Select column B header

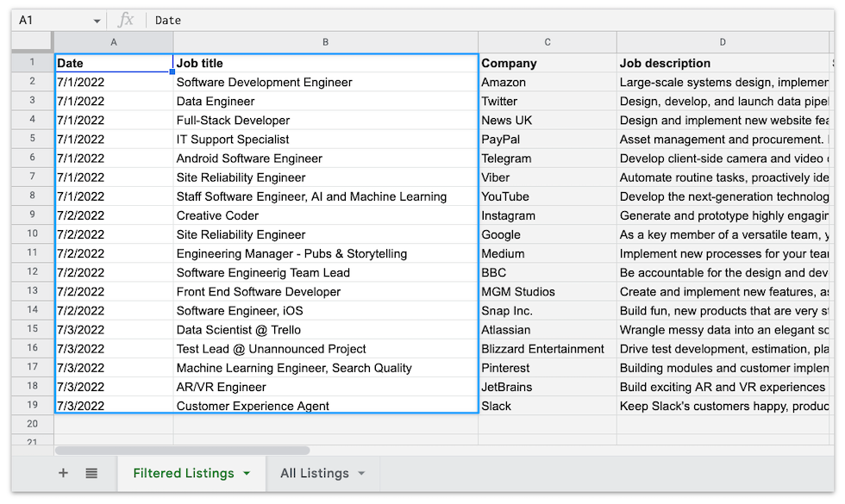tap(325, 40)
